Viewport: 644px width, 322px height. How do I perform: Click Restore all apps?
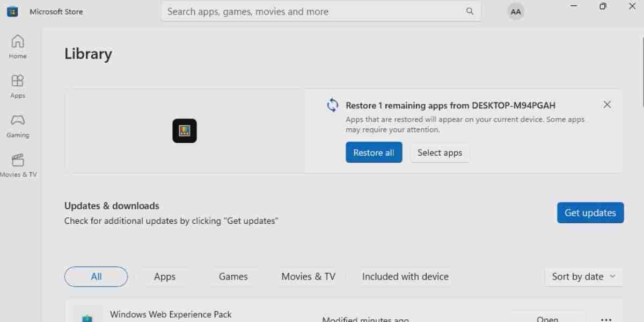[374, 152]
